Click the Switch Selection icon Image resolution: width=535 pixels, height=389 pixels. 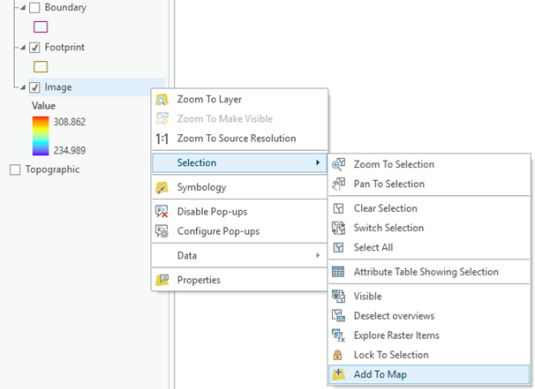pos(338,228)
